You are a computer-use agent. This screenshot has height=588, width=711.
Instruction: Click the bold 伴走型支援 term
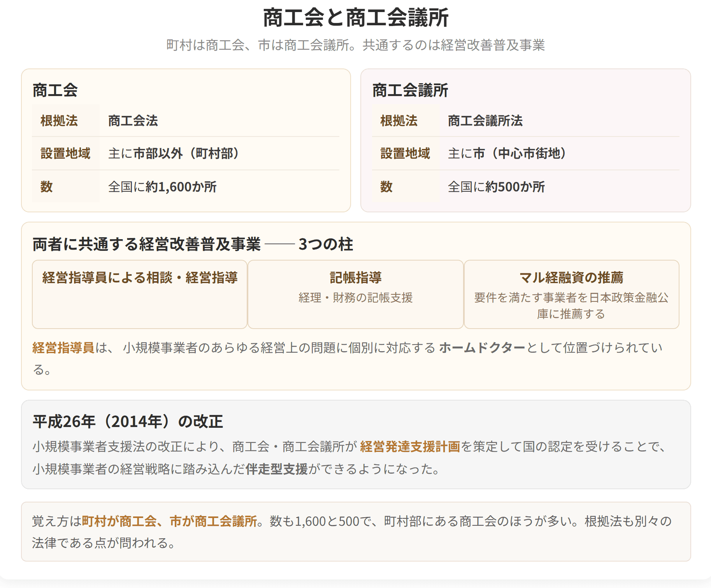pyautogui.click(x=277, y=469)
